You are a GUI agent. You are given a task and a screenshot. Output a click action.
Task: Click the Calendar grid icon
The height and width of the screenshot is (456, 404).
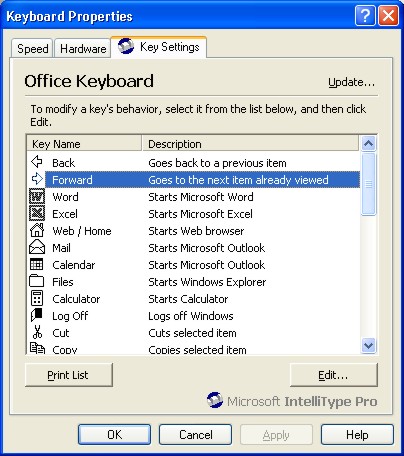click(36, 264)
